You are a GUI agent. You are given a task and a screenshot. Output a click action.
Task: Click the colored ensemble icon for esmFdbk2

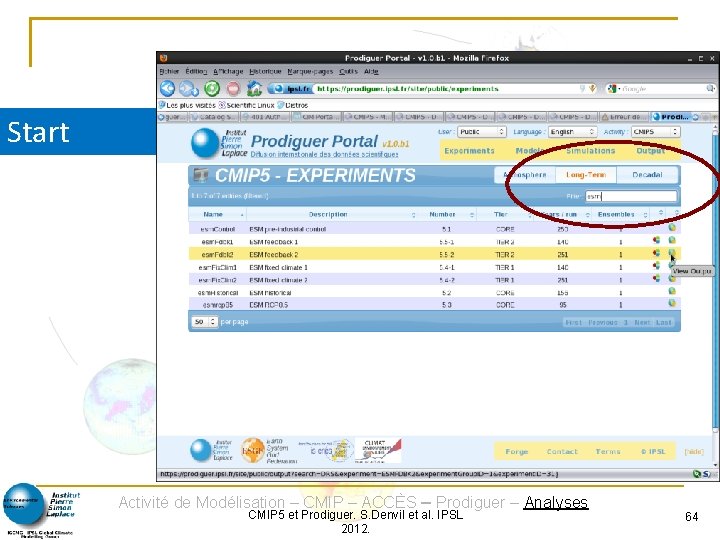click(656, 253)
